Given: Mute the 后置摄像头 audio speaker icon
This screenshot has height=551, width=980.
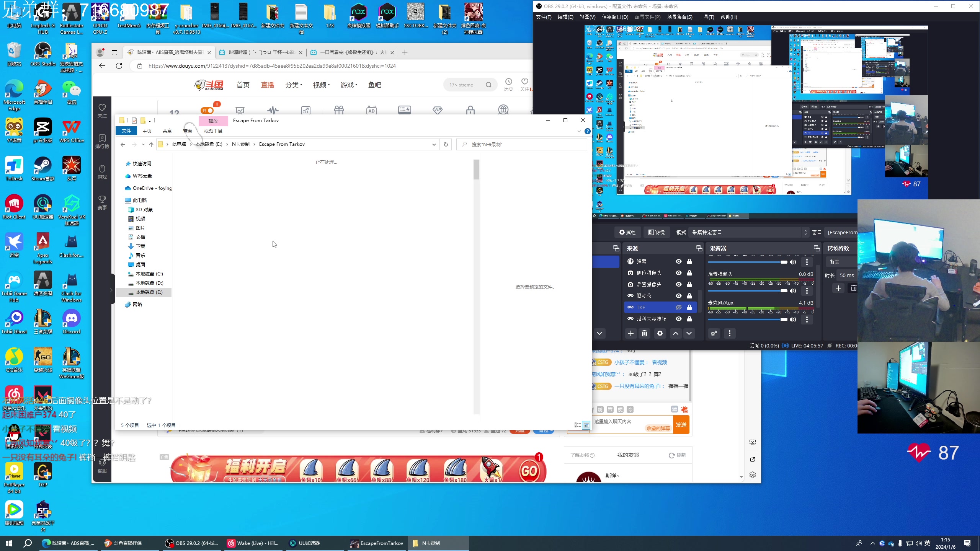Looking at the screenshot, I should point(793,291).
